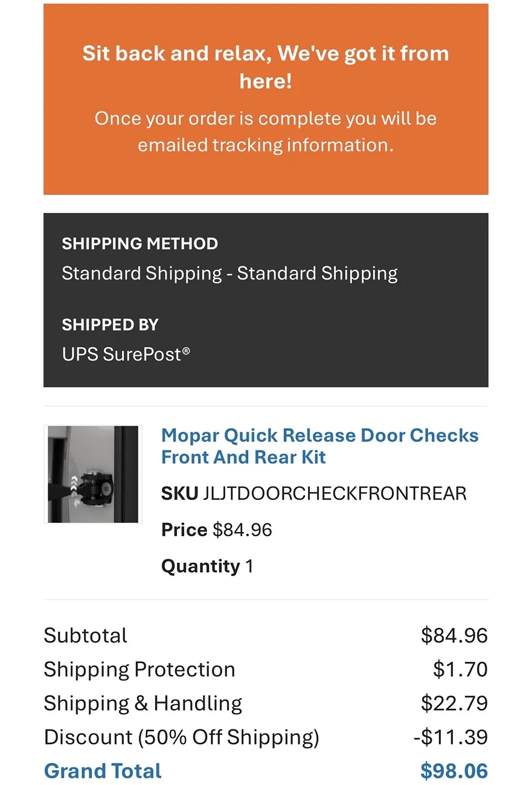Select the orange 'Sit back and relax' banner heading
532x785 pixels.
point(266,66)
